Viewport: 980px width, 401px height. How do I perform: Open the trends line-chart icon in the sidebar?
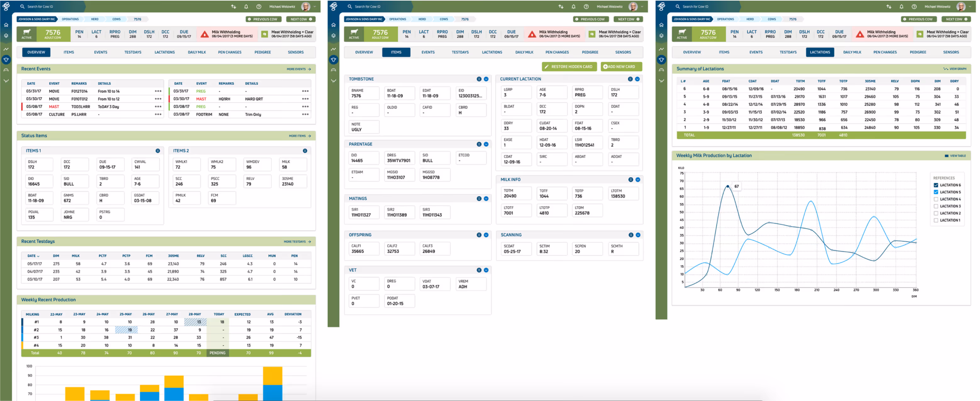6,49
